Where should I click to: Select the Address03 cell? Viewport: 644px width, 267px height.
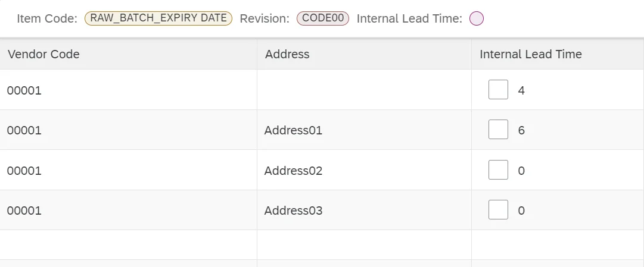coord(293,211)
